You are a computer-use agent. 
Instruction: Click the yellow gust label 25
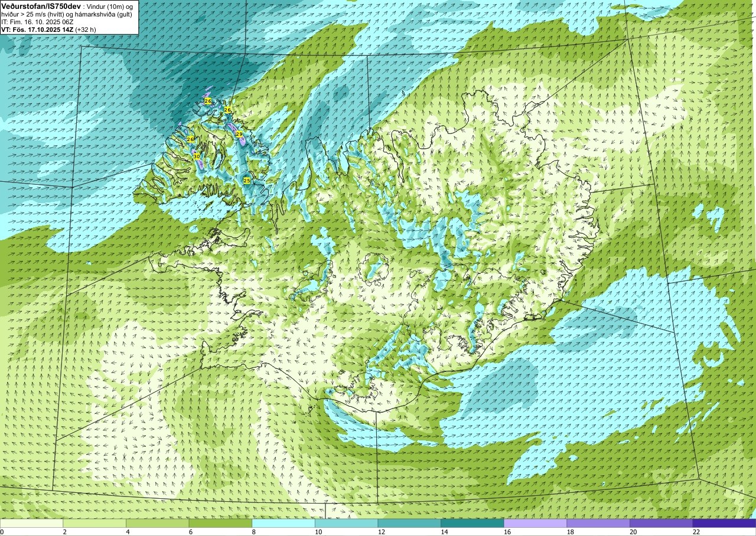[247, 181]
